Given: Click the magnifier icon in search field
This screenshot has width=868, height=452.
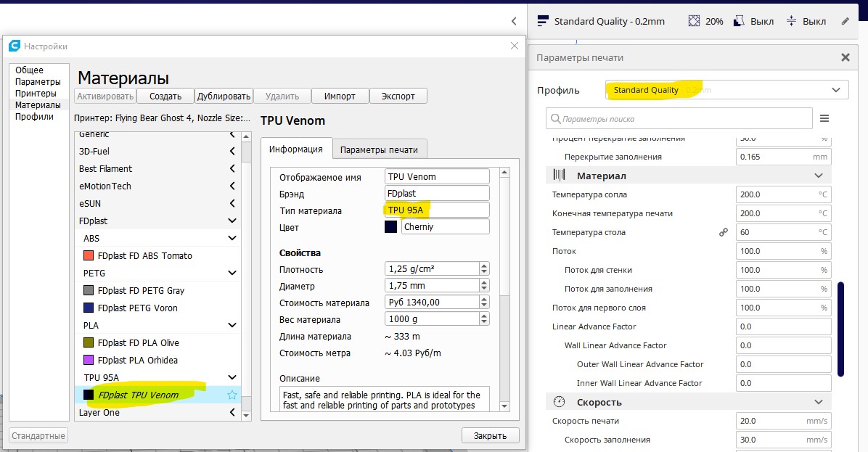Looking at the screenshot, I should point(556,118).
